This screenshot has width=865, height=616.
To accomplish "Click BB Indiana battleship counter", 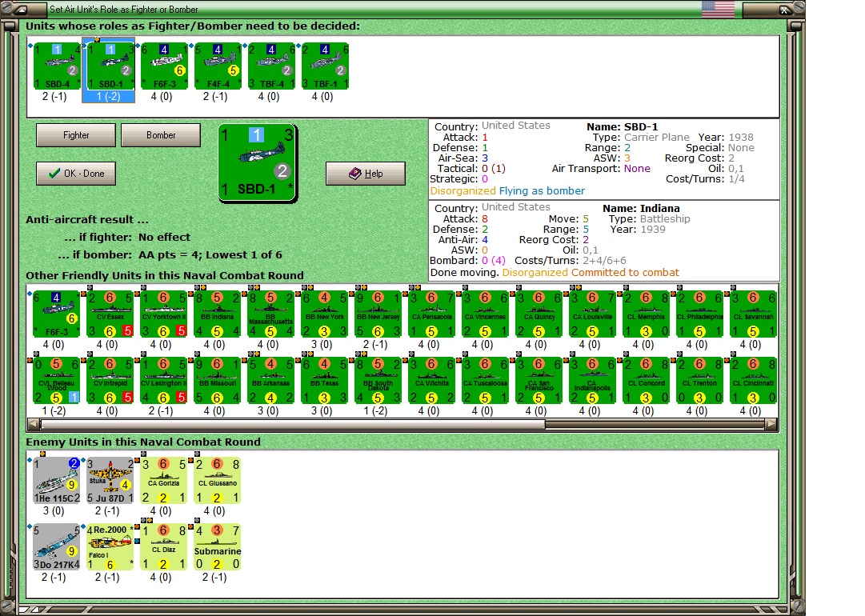I will click(218, 314).
